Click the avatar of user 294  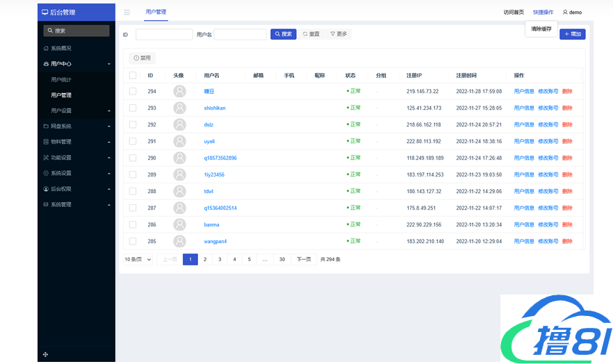point(180,91)
